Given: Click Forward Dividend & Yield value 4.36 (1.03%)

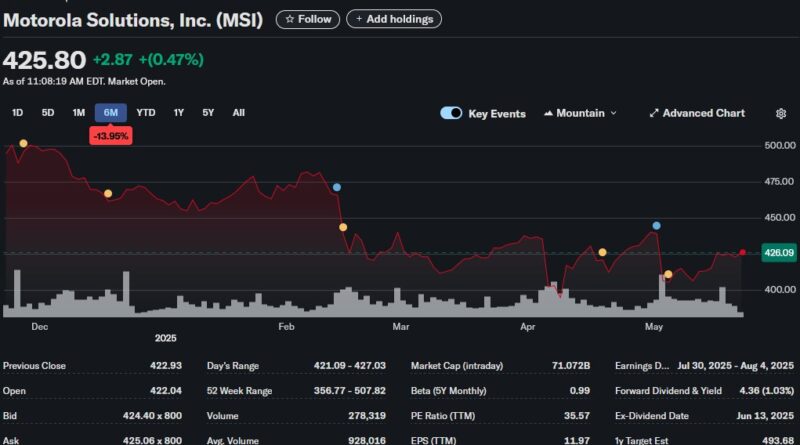Looking at the screenshot, I should click(x=766, y=390).
